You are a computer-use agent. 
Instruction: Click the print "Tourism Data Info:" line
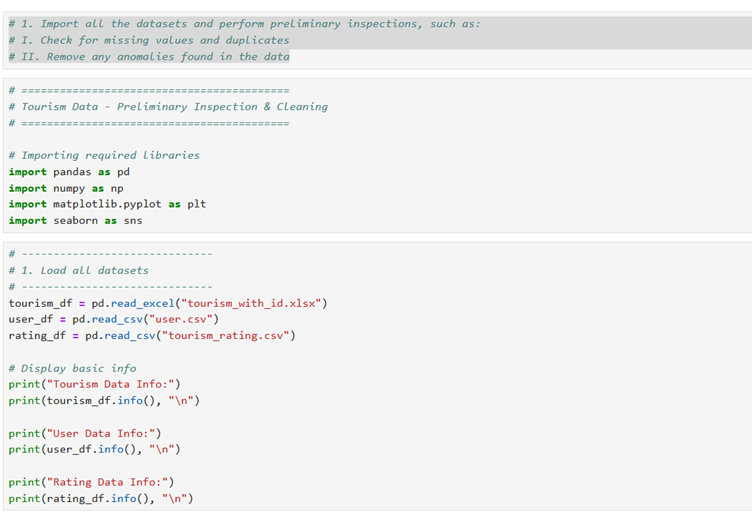94,384
